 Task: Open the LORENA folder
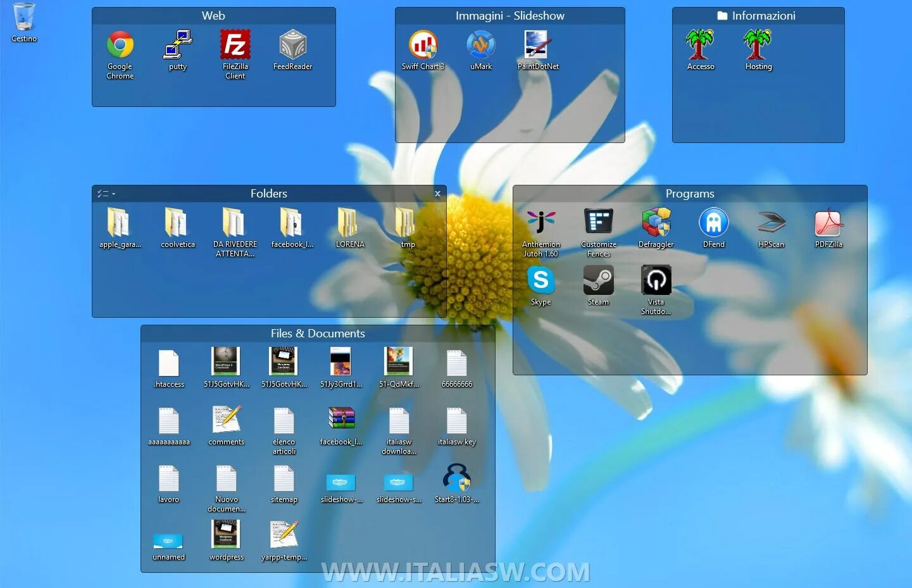click(351, 228)
